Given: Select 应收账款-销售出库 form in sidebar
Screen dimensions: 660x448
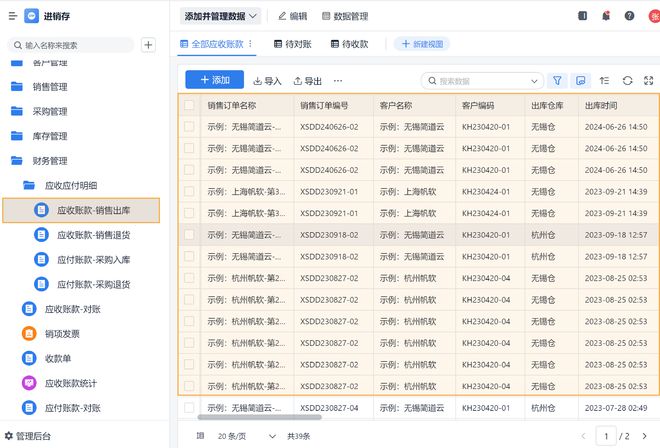Looking at the screenshot, I should pyautogui.click(x=81, y=210).
